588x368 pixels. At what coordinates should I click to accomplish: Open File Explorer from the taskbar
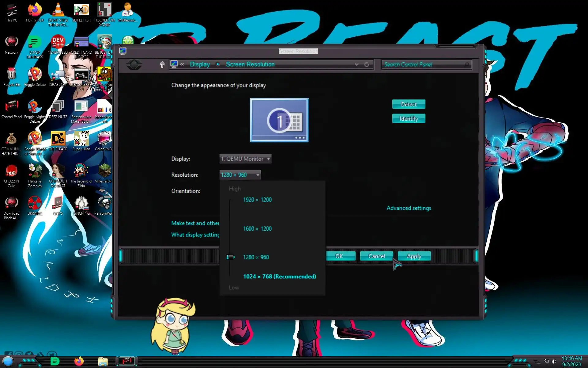[x=103, y=361]
